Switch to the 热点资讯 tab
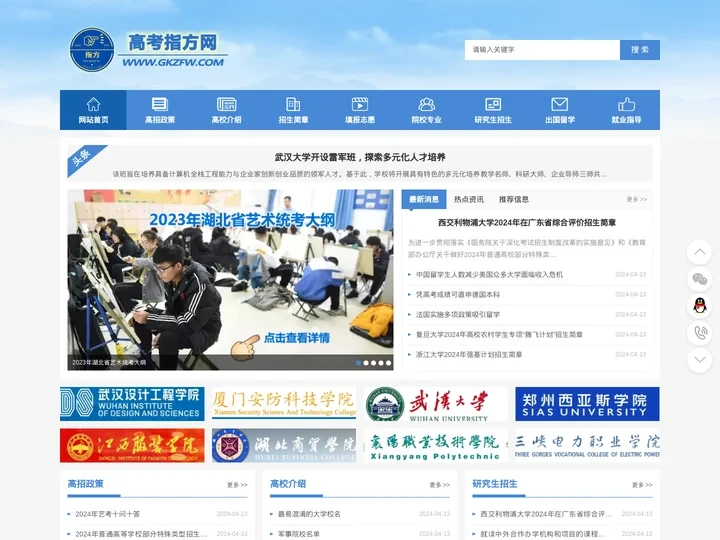 [469, 199]
